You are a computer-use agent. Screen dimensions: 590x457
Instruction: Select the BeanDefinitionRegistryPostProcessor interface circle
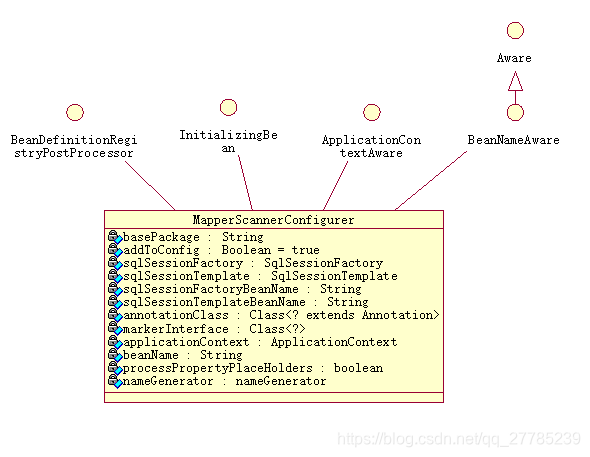click(75, 112)
